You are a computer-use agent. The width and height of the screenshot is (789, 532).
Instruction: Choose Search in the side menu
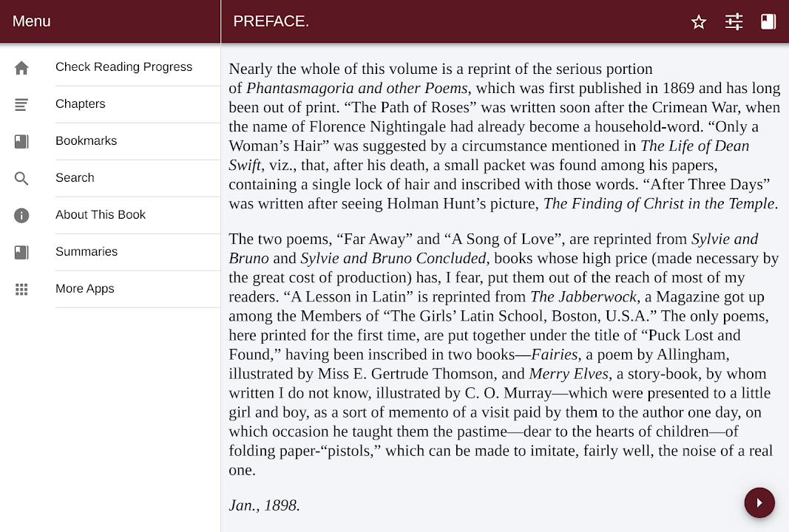pyautogui.click(x=75, y=178)
